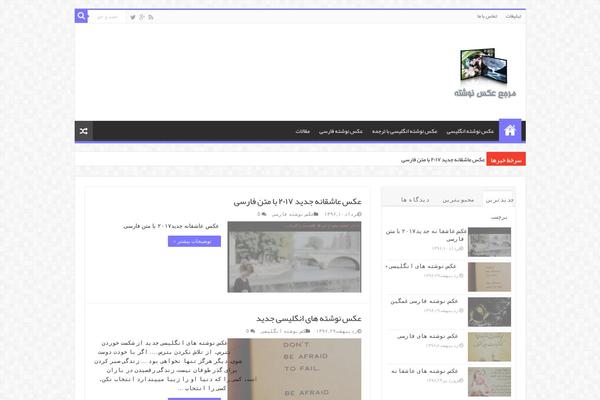Screen dimensions: 600x400
Task: Open the bridge photo of first post
Action: 294,257
